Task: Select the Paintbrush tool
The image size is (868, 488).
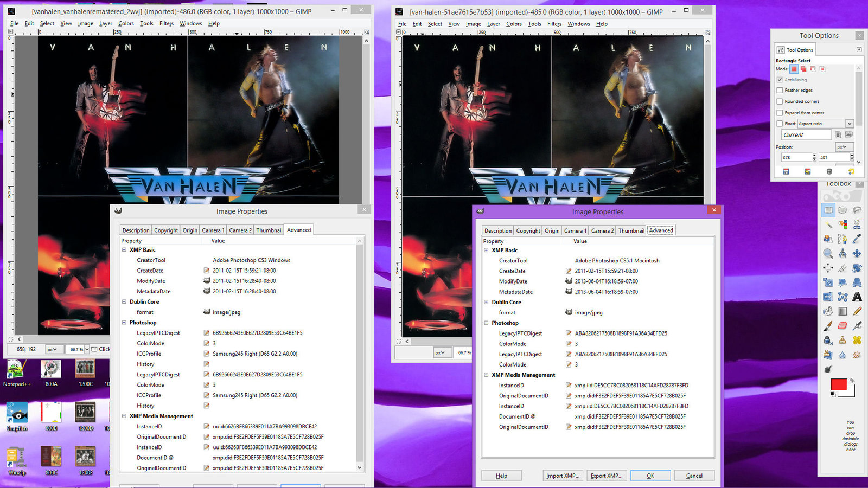Action: coord(828,326)
